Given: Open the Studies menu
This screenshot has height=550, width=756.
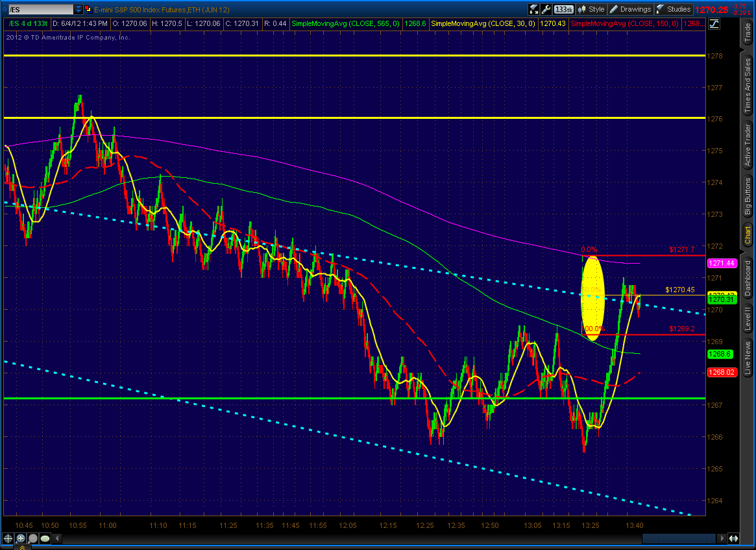Looking at the screenshot, I should click(673, 9).
